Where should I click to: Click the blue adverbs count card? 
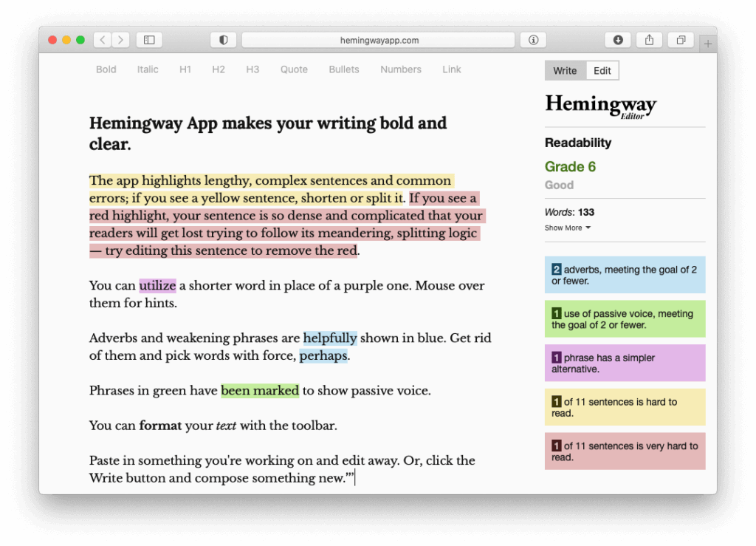[625, 275]
